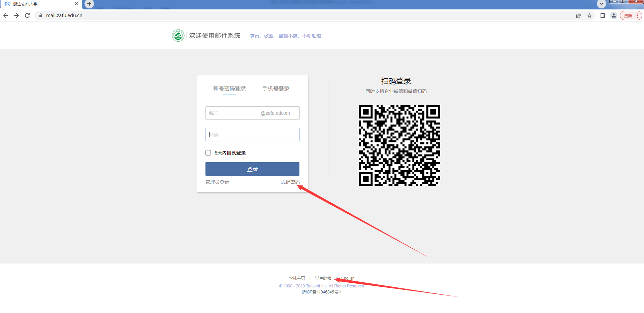
Task: Go forward with the browser forward arrow
Action: pos(17,15)
